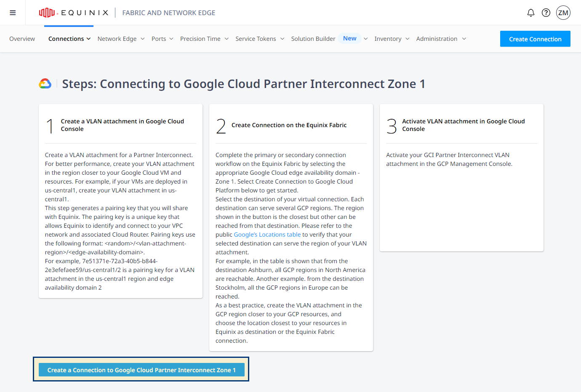Go to the Overview tab
This screenshot has width=581, height=392.
pos(22,39)
